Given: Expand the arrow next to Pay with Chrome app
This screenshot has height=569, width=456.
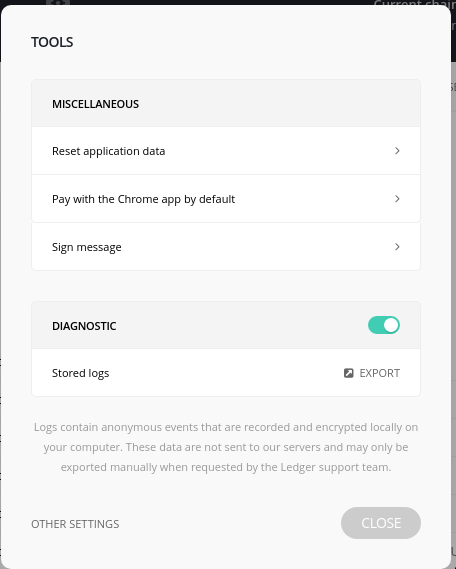Looking at the screenshot, I should coord(397,198).
